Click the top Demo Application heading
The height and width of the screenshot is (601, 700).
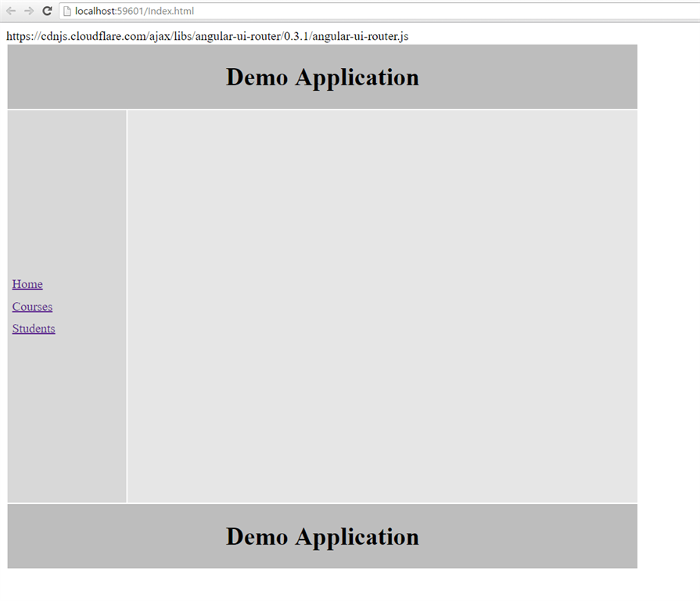tap(322, 77)
